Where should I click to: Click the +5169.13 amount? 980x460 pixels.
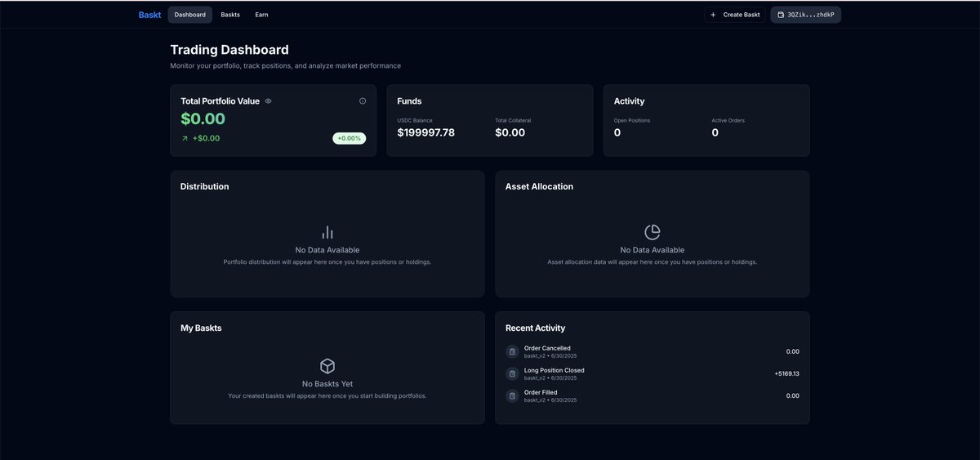787,373
